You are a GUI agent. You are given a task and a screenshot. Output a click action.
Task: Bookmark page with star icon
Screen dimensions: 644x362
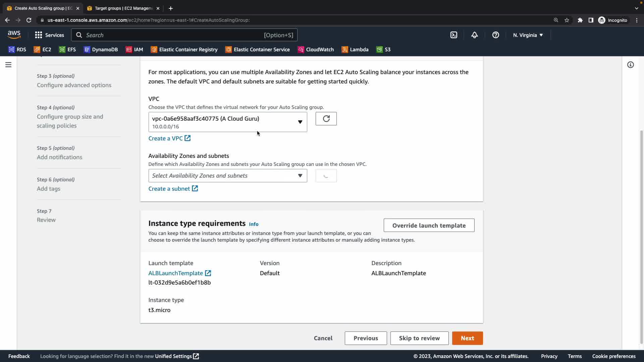point(567,20)
